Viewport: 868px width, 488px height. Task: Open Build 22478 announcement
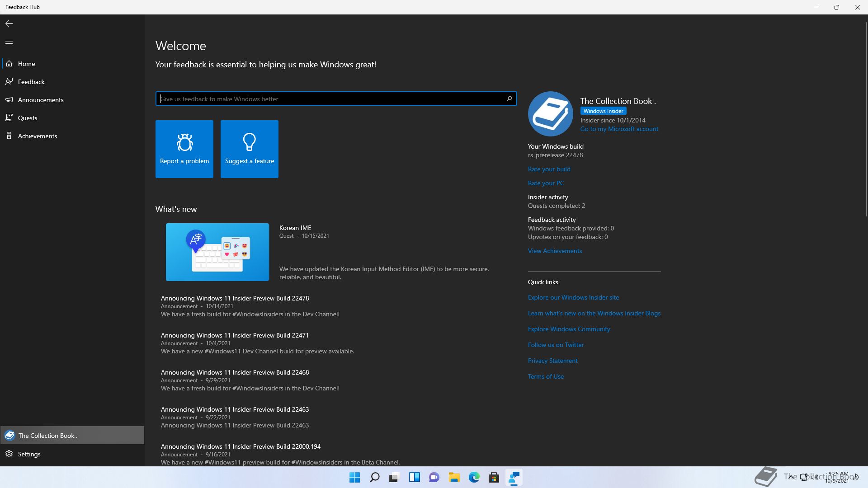(x=235, y=298)
